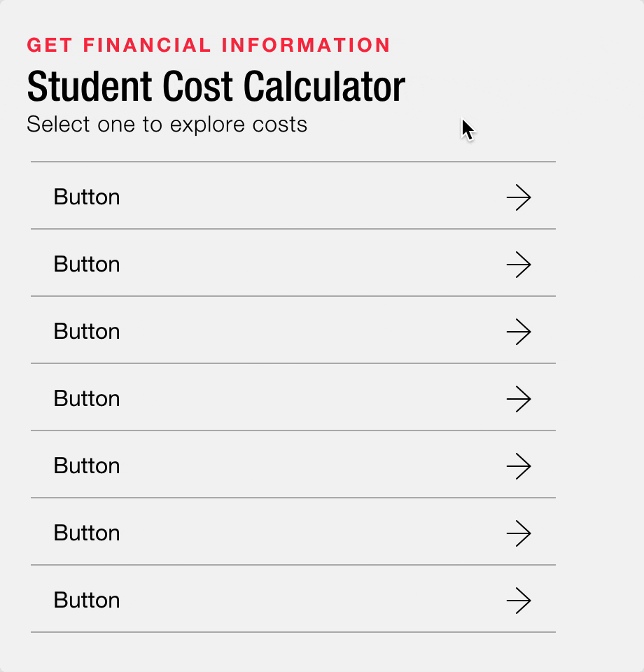This screenshot has width=644, height=672.
Task: Click the word Calculator in the title
Action: pyautogui.click(x=324, y=87)
